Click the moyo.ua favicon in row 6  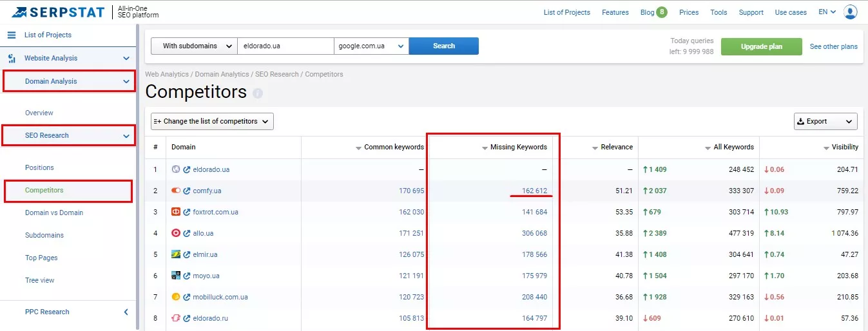pos(176,276)
